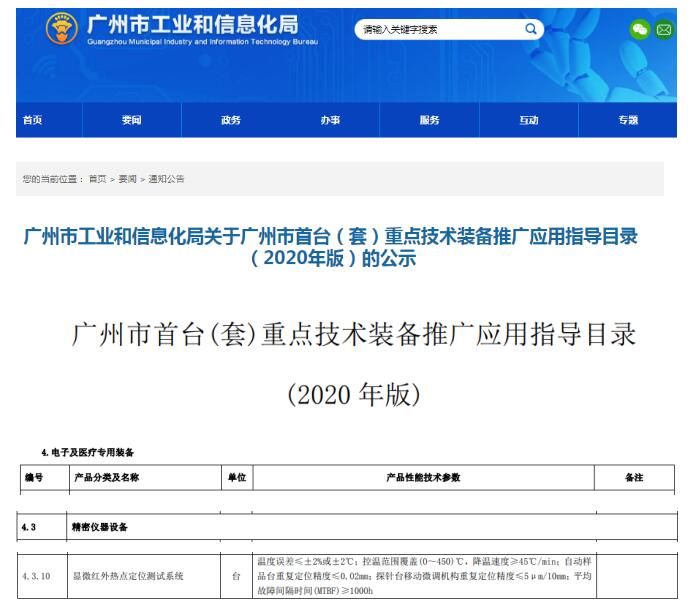Click the document title 广州市首台(套)重点技术装备推广应用指导目录
The height and width of the screenshot is (611, 695).
pos(354,334)
